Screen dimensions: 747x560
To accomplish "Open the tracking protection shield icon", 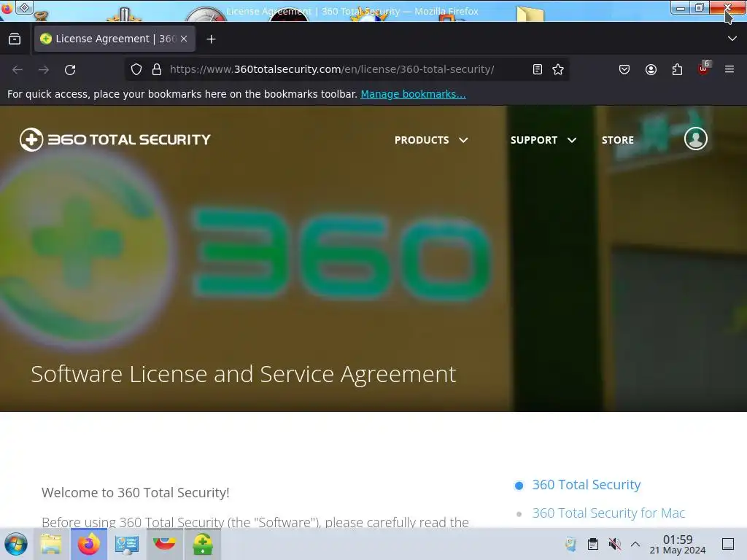I will [x=136, y=69].
